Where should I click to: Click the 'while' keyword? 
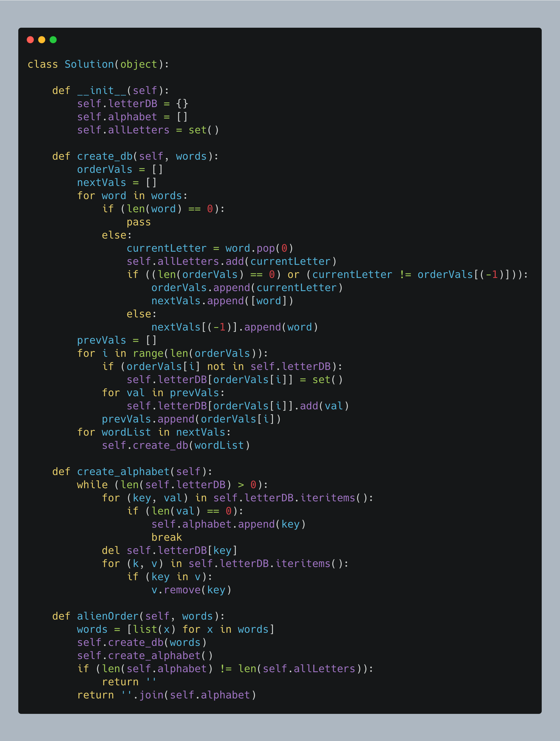(x=92, y=485)
